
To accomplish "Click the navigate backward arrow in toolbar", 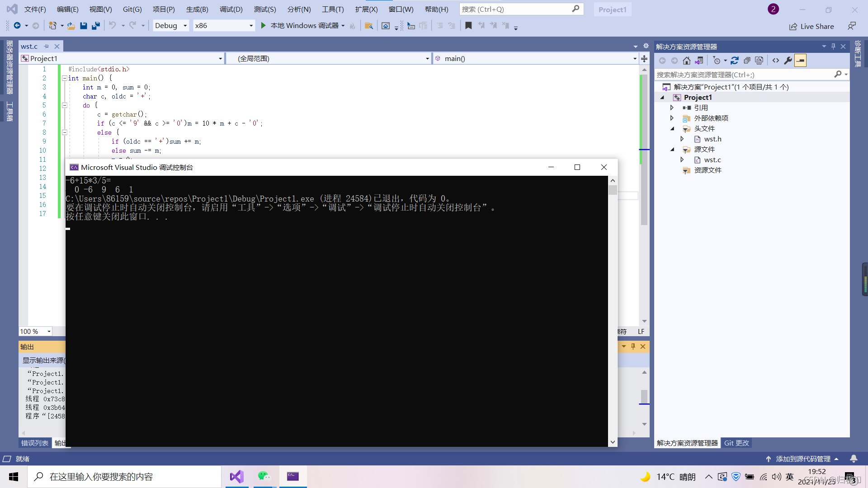I will 17,26.
